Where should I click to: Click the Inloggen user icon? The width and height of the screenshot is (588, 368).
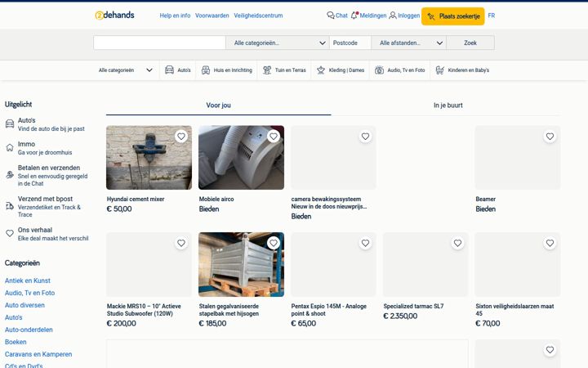tap(393, 16)
